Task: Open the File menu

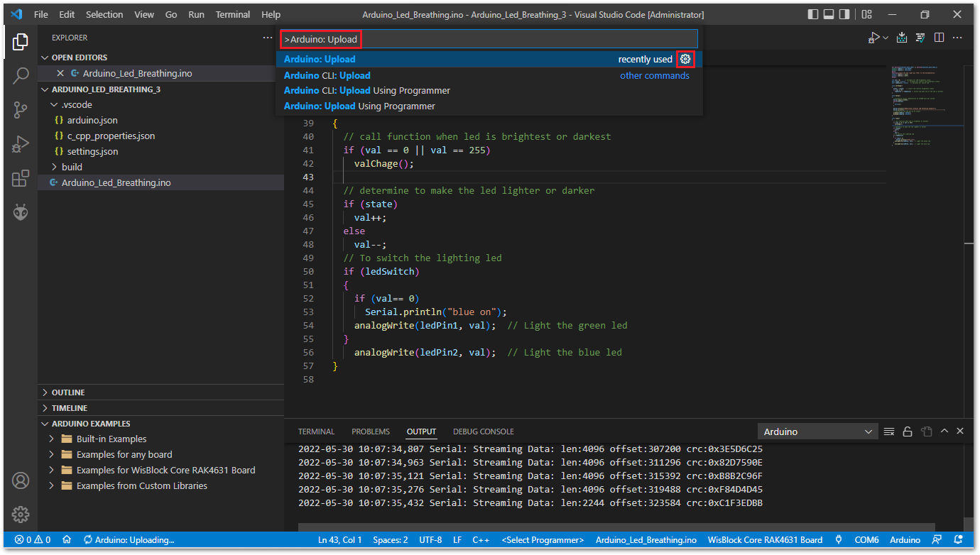Action: (41, 14)
